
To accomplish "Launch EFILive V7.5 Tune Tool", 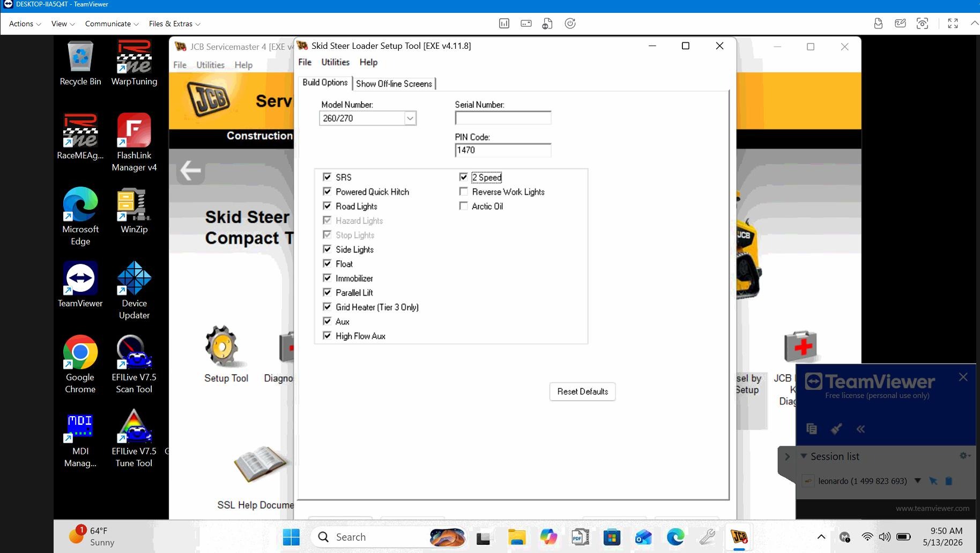I will pos(134,439).
